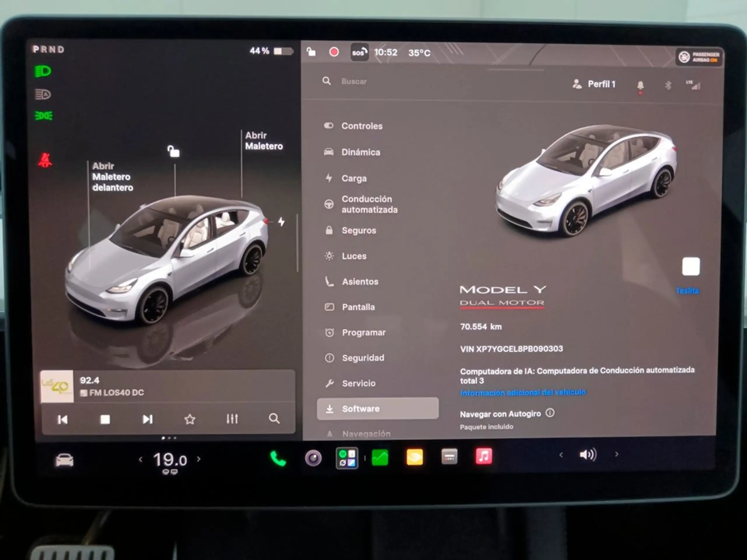The height and width of the screenshot is (560, 747).
Task: Toggle the green parking lights indicator
Action: pyautogui.click(x=43, y=116)
